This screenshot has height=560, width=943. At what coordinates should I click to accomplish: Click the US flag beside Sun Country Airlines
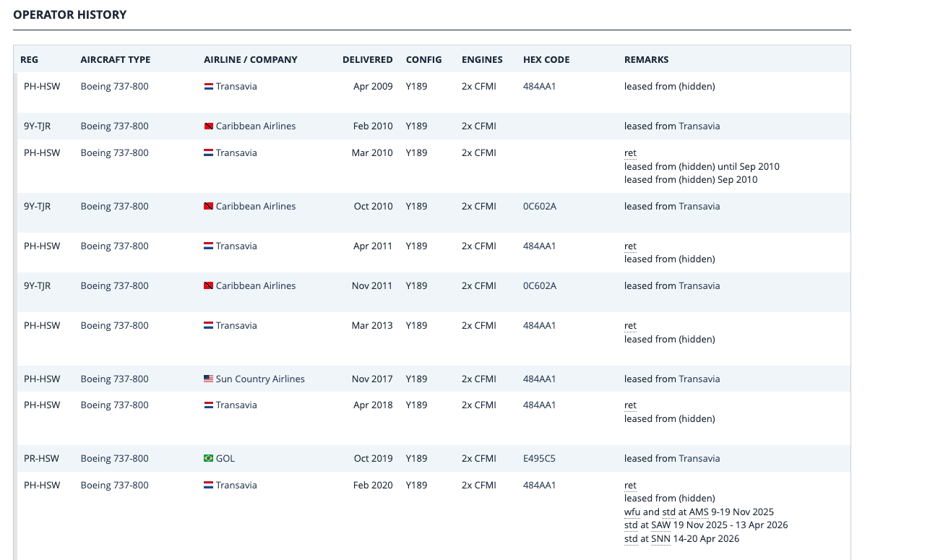coord(208,379)
